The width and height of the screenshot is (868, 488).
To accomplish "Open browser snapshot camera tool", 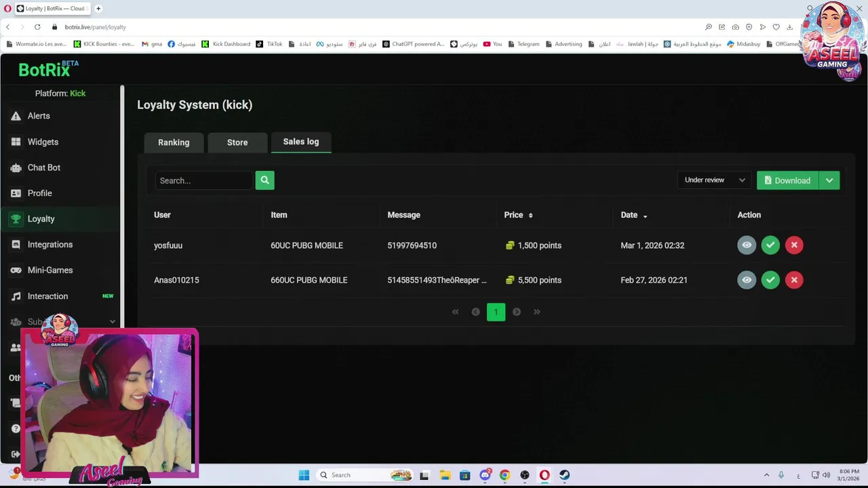I will [x=735, y=27].
